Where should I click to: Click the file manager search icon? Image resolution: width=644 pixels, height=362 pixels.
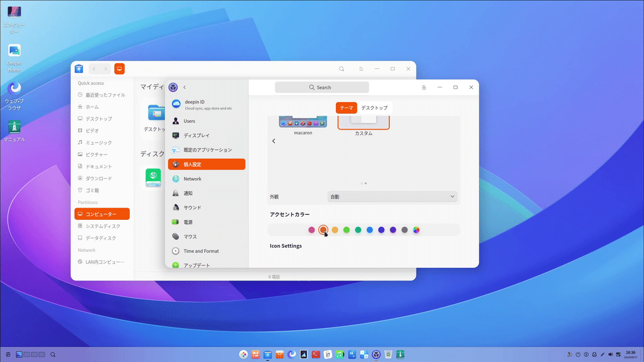pyautogui.click(x=342, y=69)
